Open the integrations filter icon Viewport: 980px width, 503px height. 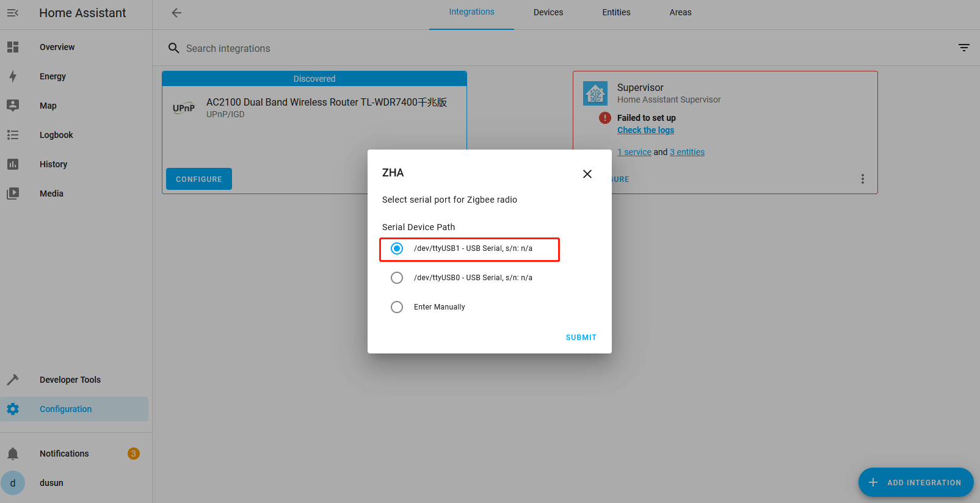click(964, 48)
